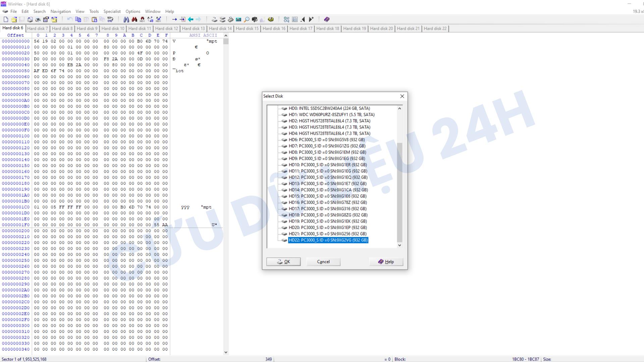Click Sector 1 of 1,953,525,168 status field
Image resolution: width=644 pixels, height=362 pixels.
click(24, 359)
